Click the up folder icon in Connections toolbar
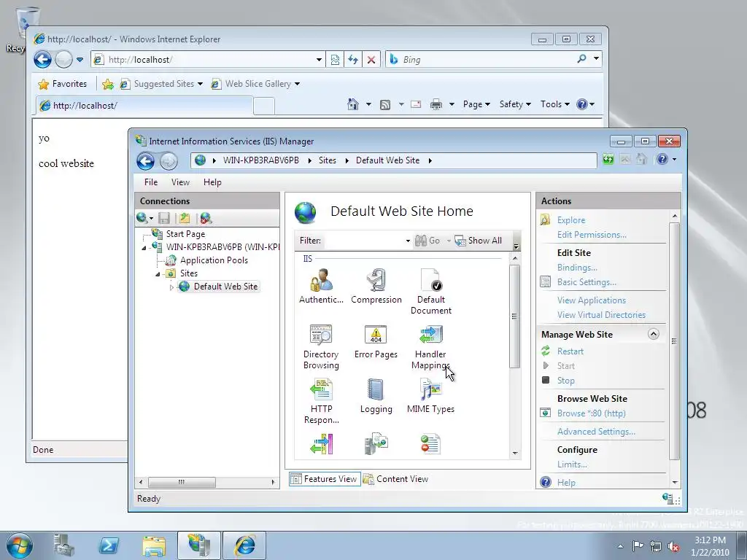Viewport: 747px width, 560px height. coord(185,218)
